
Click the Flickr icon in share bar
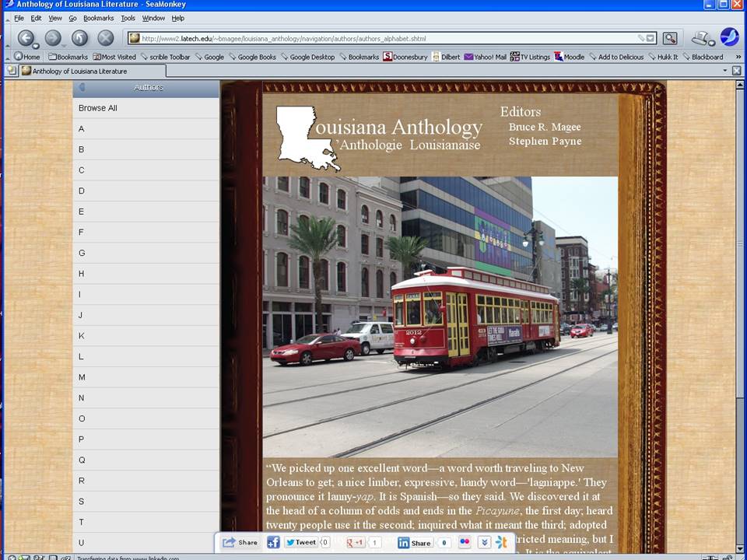point(465,542)
